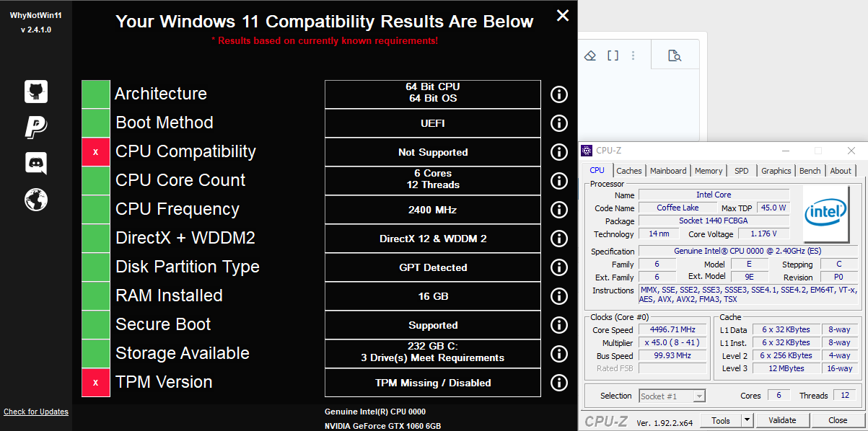Image resolution: width=868 pixels, height=431 pixels.
Task: Click the red X TPM Version status box
Action: click(96, 383)
